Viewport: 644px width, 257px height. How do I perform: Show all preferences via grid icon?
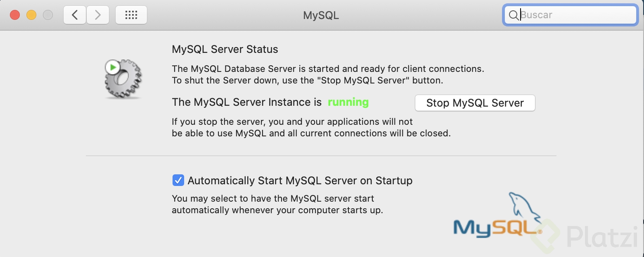[131, 15]
